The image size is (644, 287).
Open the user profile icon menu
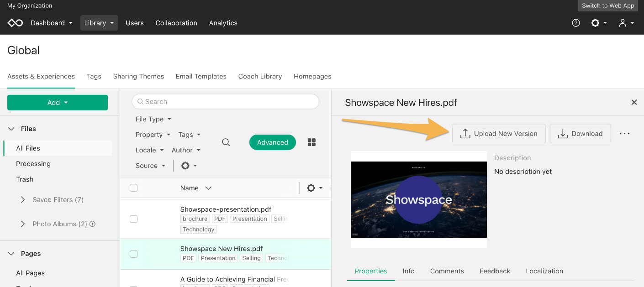pyautogui.click(x=626, y=23)
